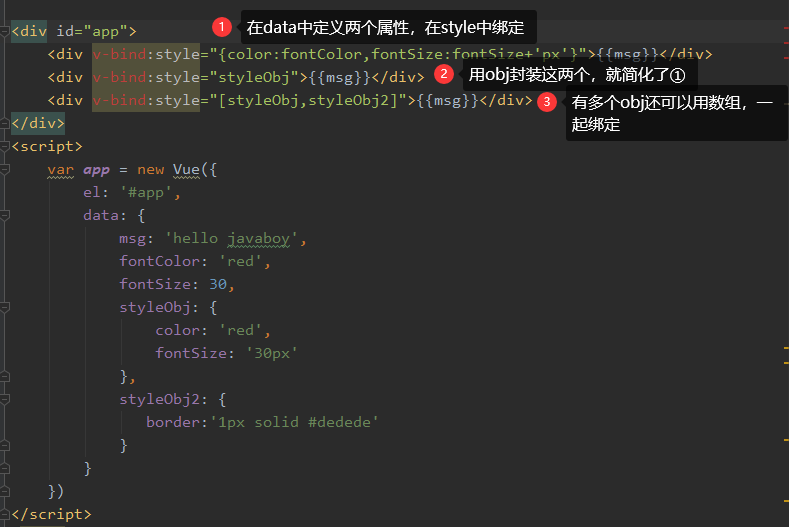The width and height of the screenshot is (789, 527).
Task: Click the 'hello javaboy' string
Action: [231, 239]
